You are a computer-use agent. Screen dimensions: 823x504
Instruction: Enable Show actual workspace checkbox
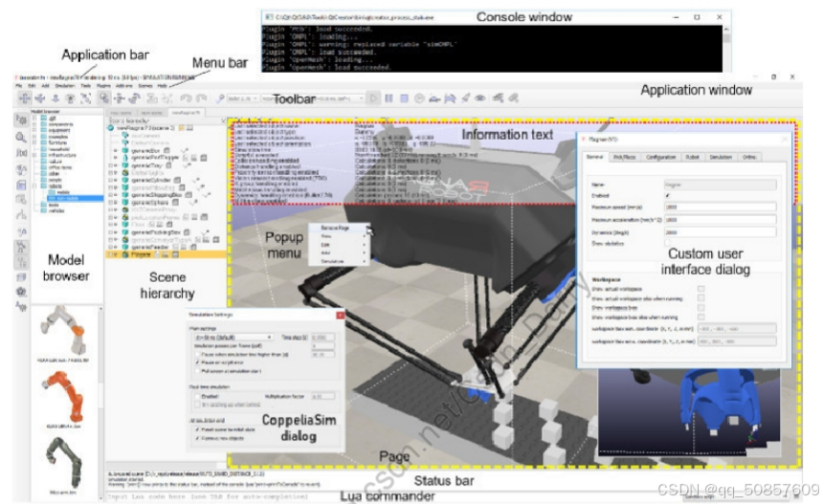(701, 289)
